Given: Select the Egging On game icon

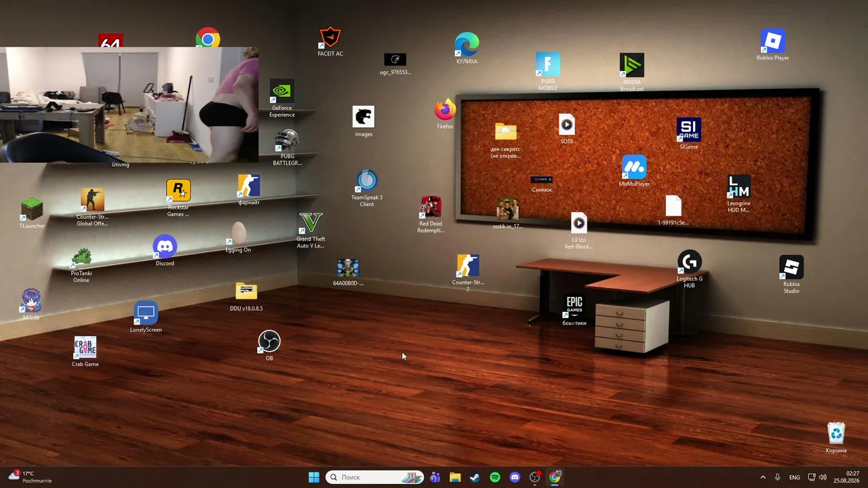Looking at the screenshot, I should pyautogui.click(x=238, y=237).
